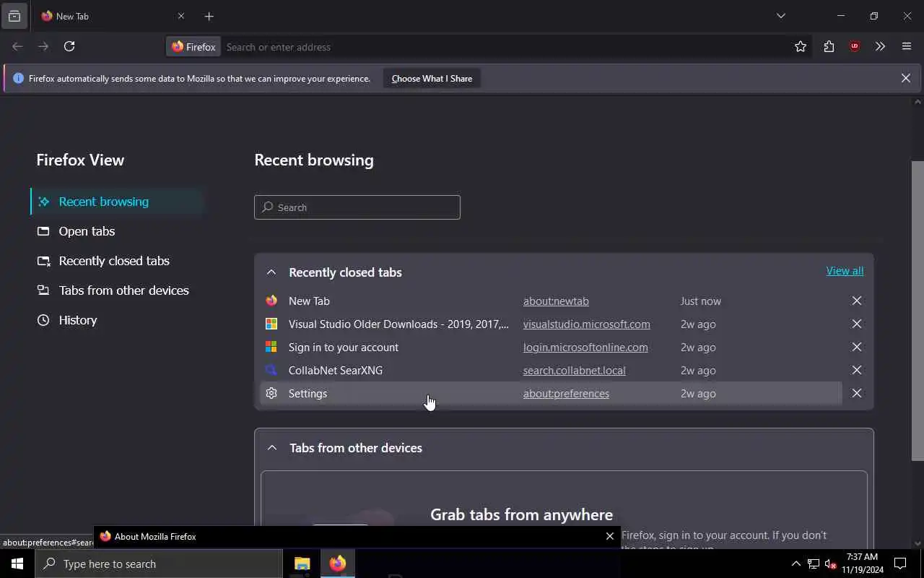Click the visualstudio.microsoft.com URL

(586, 324)
